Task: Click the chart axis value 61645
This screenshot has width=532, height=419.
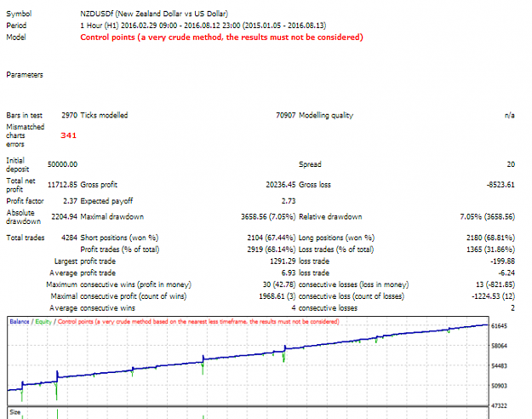Action: [x=499, y=326]
